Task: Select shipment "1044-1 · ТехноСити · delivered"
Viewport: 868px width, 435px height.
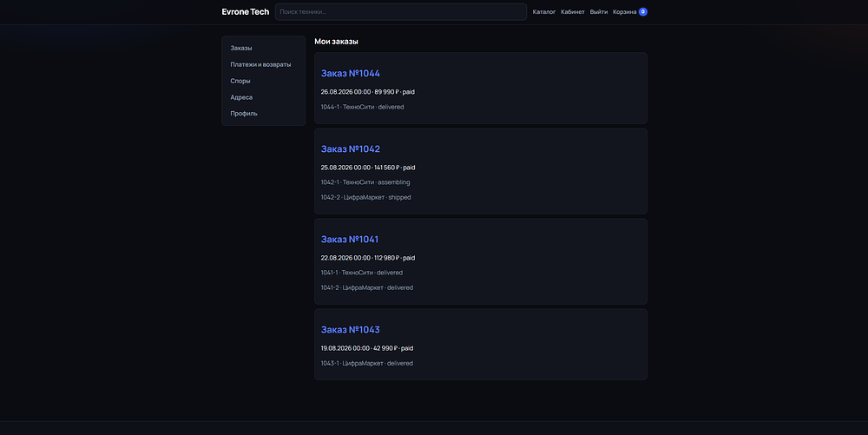Action: 362,107
